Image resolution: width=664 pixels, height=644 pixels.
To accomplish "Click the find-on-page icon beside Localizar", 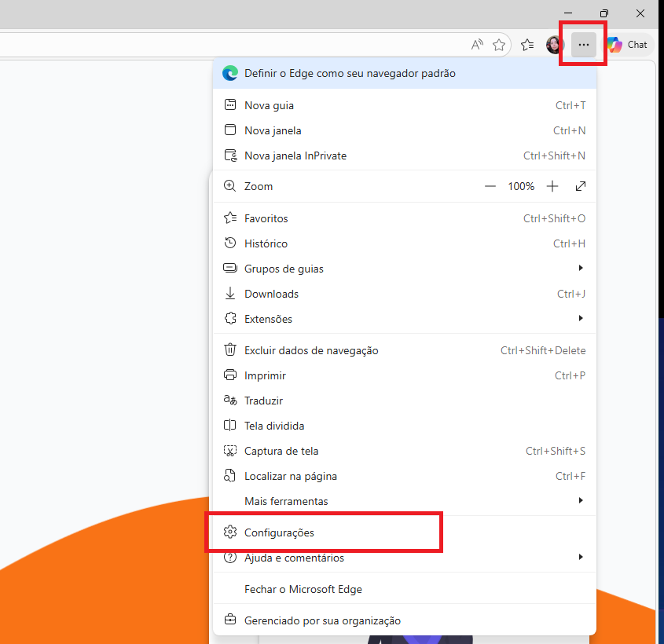I will (x=229, y=476).
